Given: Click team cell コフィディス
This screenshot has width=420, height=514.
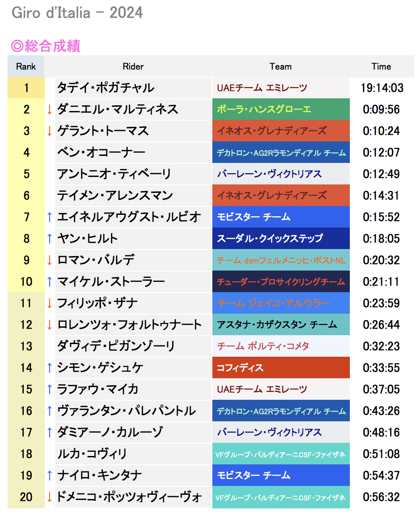Looking at the screenshot, I should 281,368.
